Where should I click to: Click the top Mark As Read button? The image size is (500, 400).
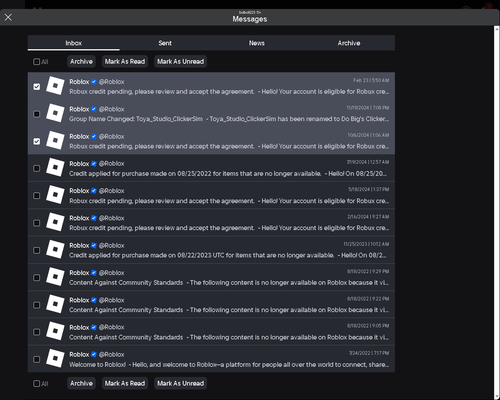(x=125, y=62)
